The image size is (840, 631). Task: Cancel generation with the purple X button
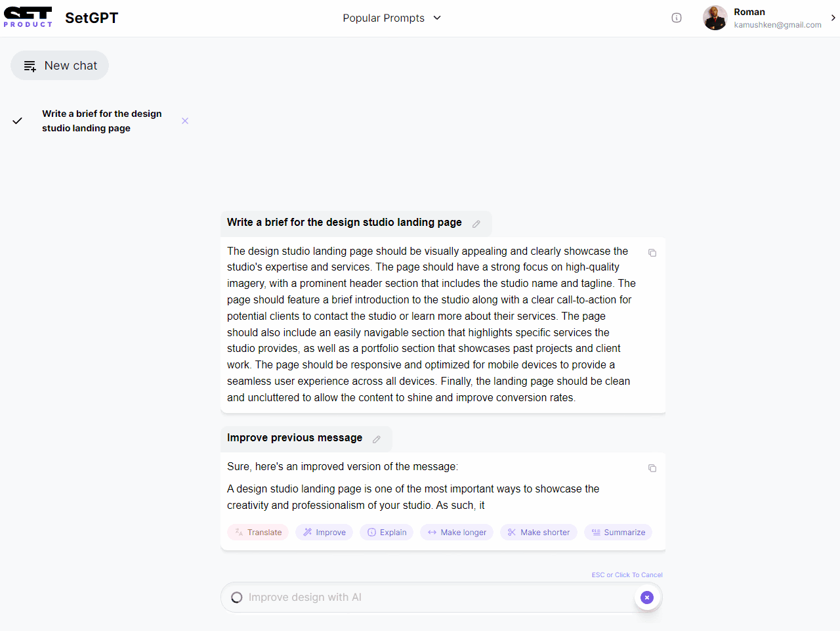[x=647, y=598]
